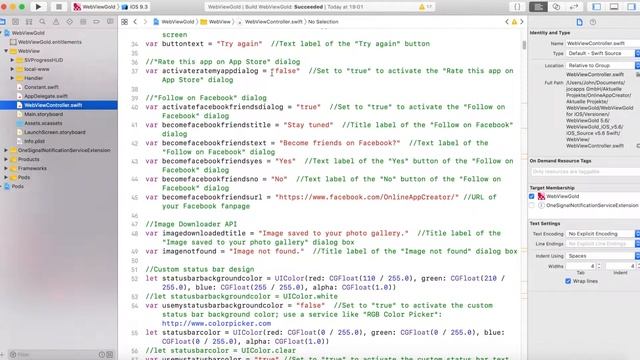Open the Location dropdown
Viewport: 640px width, 360px height.
click(x=602, y=65)
